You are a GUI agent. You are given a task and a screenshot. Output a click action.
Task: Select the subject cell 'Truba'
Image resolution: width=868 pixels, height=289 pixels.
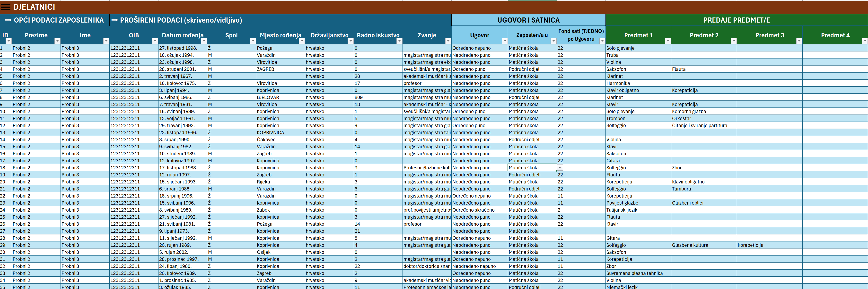pyautogui.click(x=638, y=55)
